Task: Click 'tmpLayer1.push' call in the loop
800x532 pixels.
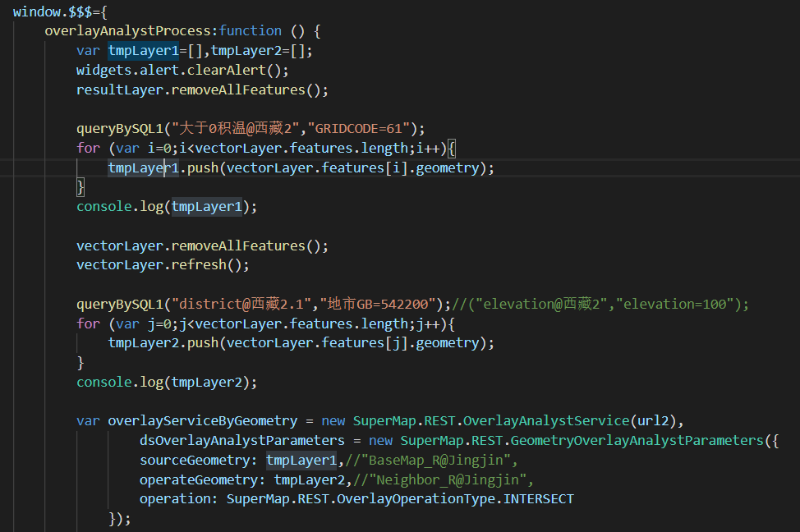Action: click(x=163, y=167)
